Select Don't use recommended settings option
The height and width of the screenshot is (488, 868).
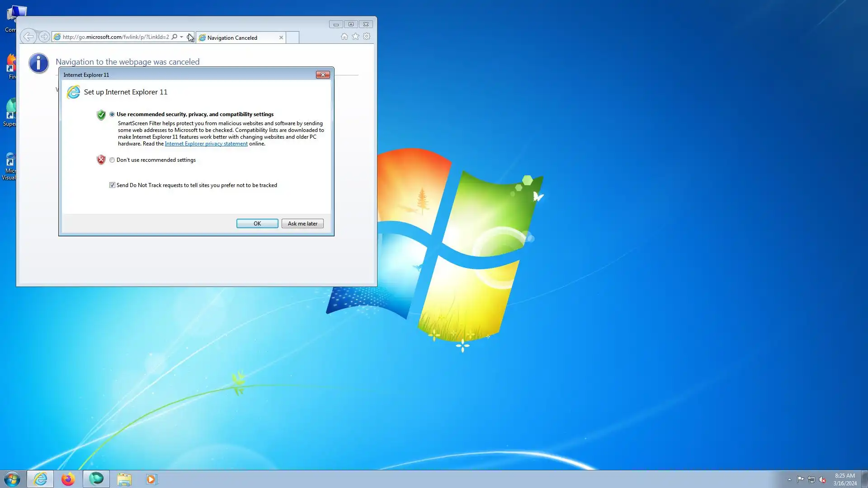pos(112,160)
